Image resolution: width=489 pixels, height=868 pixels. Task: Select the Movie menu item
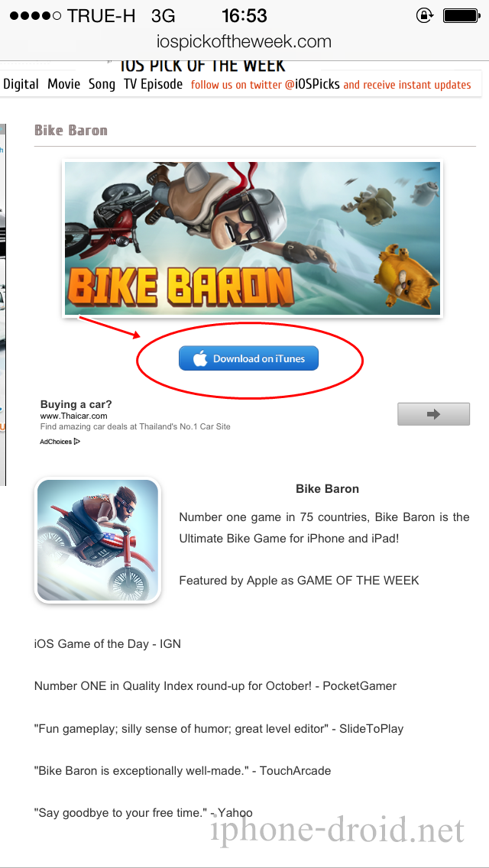pos(63,85)
